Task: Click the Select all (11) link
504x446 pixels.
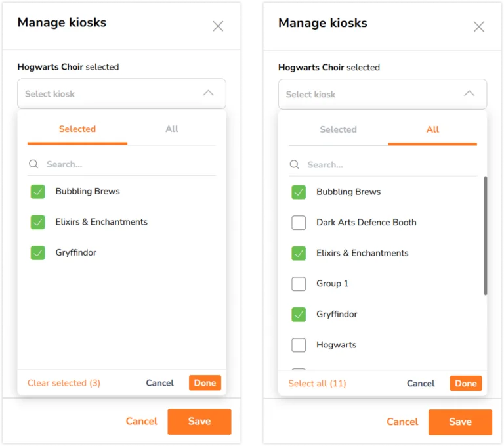Action: tap(317, 384)
